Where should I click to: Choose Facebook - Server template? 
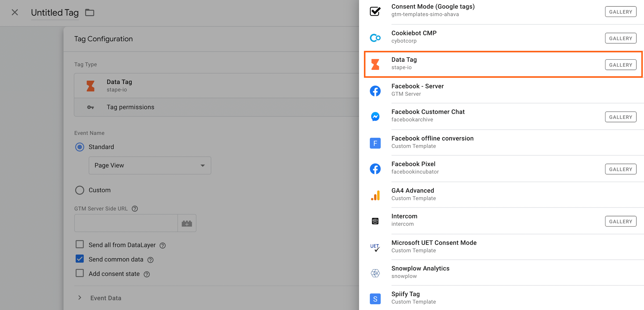(x=501, y=90)
